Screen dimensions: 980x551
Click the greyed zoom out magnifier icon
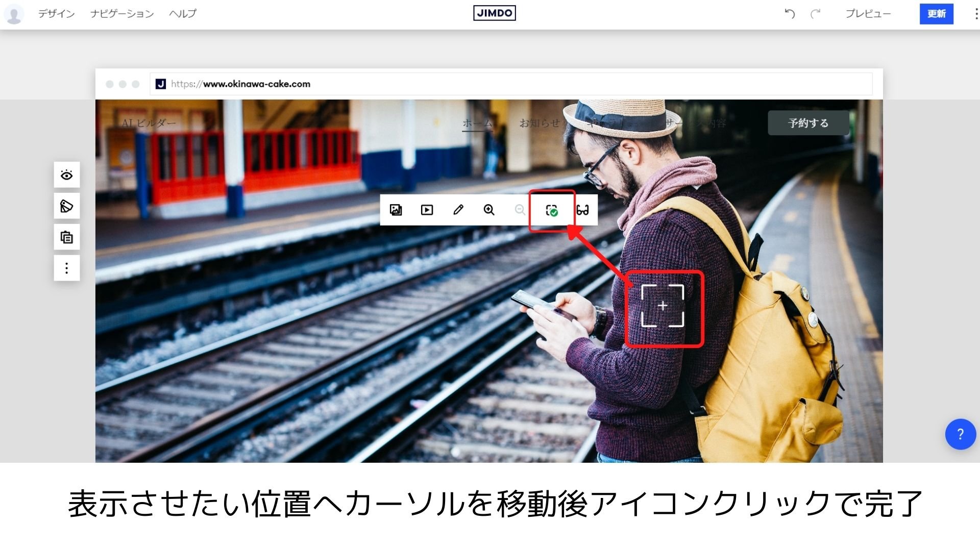520,210
